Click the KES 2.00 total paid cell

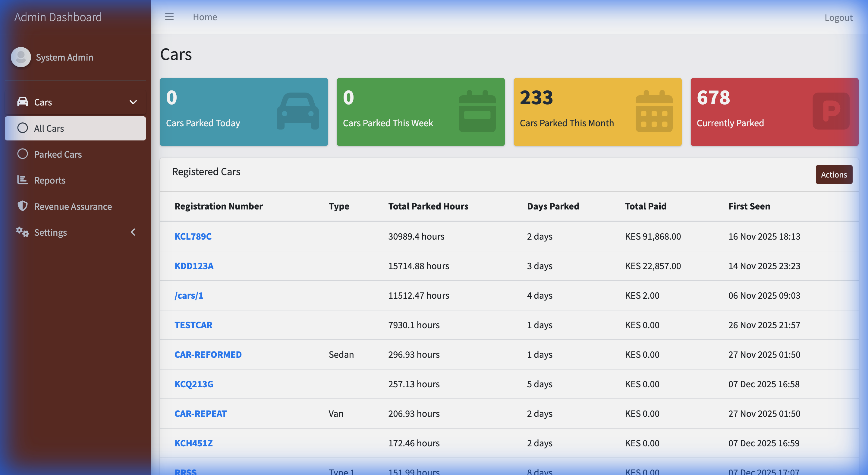tap(642, 295)
